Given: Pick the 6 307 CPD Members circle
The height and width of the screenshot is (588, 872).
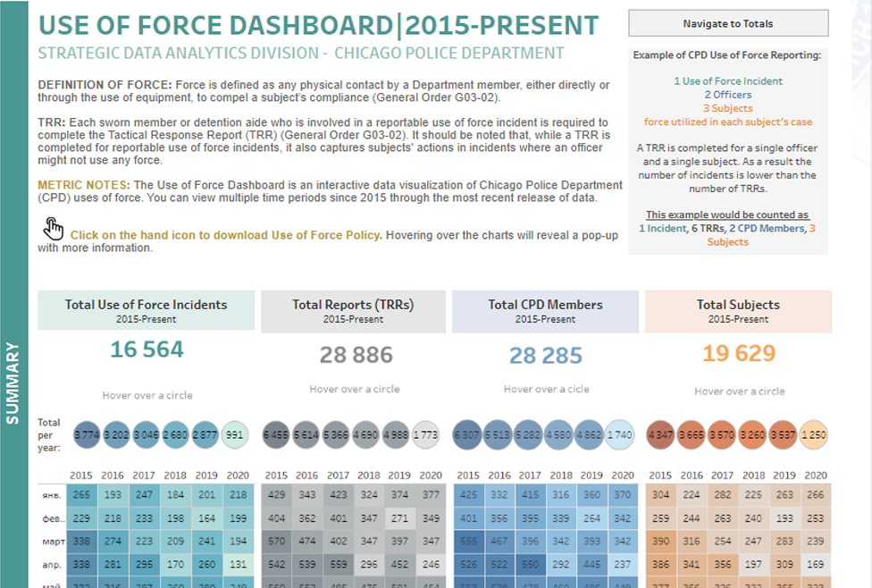Looking at the screenshot, I should (x=467, y=435).
